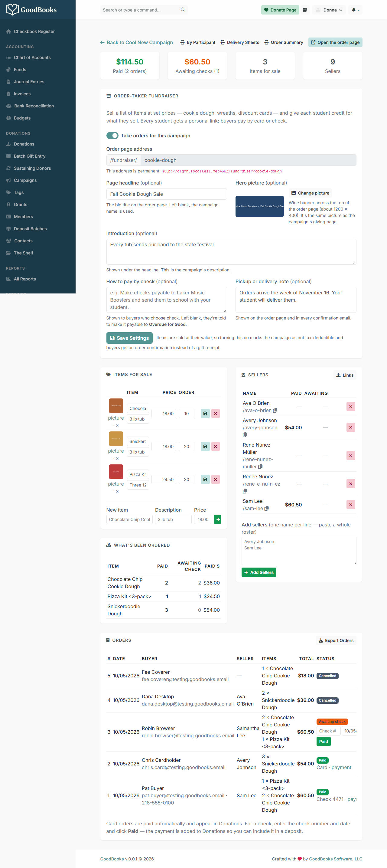Click the picture link under Pizza Kit
Viewport: 387px width, 868px height.
[116, 484]
